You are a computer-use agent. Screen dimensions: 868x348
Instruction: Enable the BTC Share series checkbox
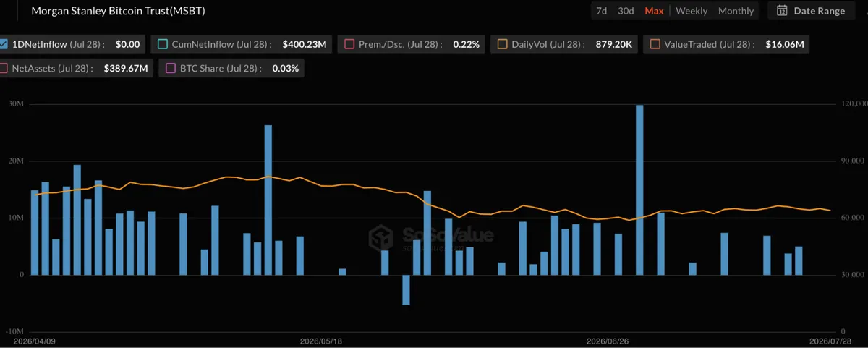click(171, 69)
